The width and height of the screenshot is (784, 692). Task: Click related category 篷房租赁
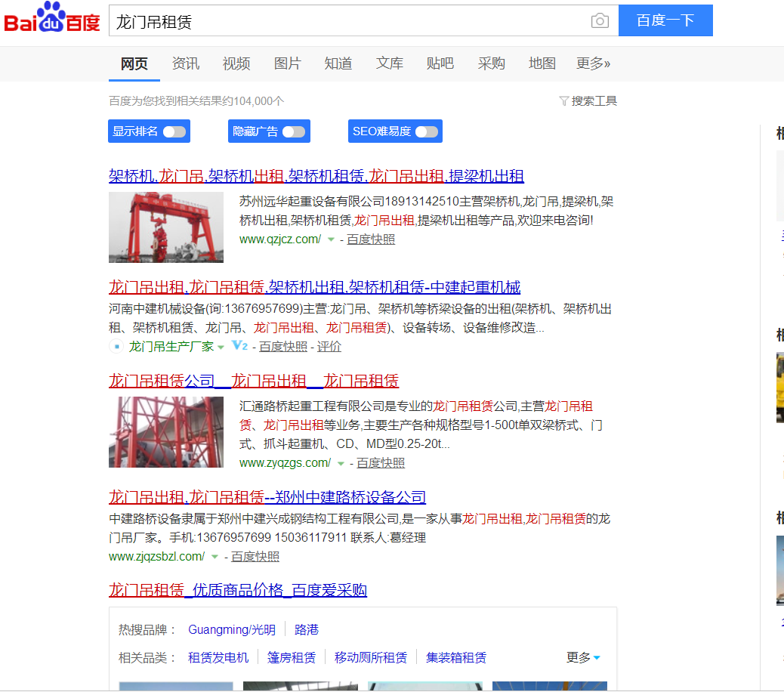[x=292, y=657]
